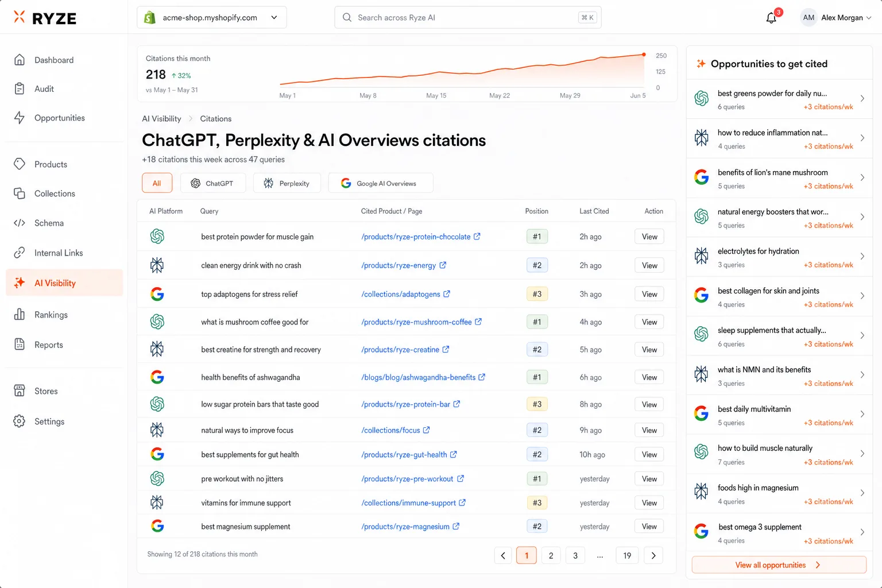Viewport: 882px width, 588px height.
Task: View citation for best protein powder
Action: coord(649,237)
